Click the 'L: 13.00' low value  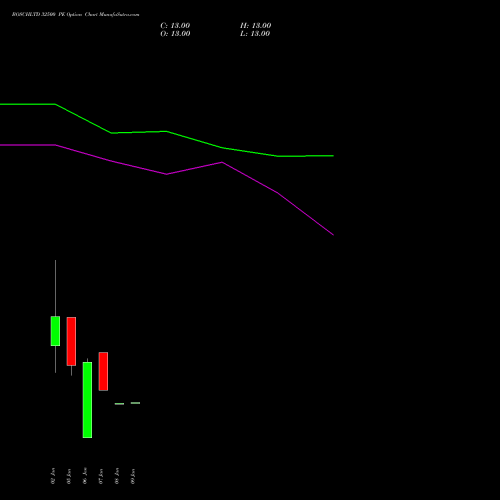point(255,34)
